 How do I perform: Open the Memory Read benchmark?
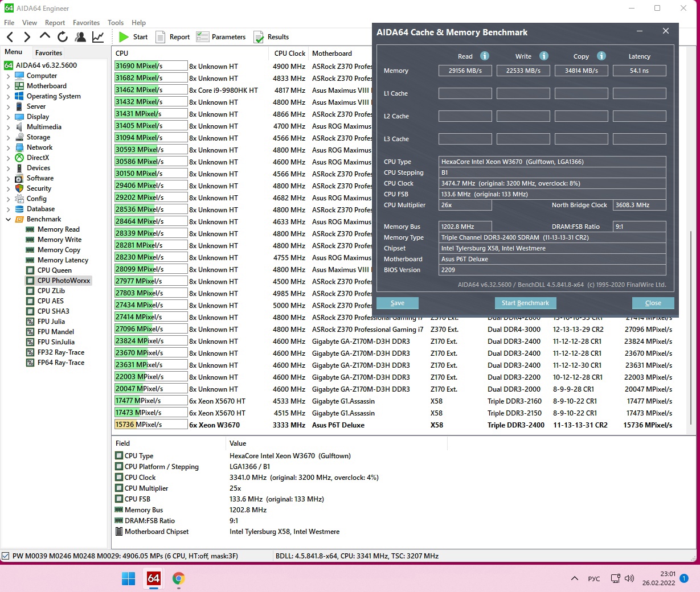click(59, 229)
